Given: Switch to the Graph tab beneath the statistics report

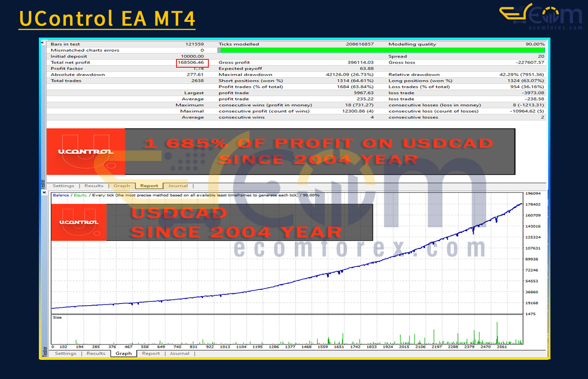Looking at the screenshot, I should pos(122,186).
